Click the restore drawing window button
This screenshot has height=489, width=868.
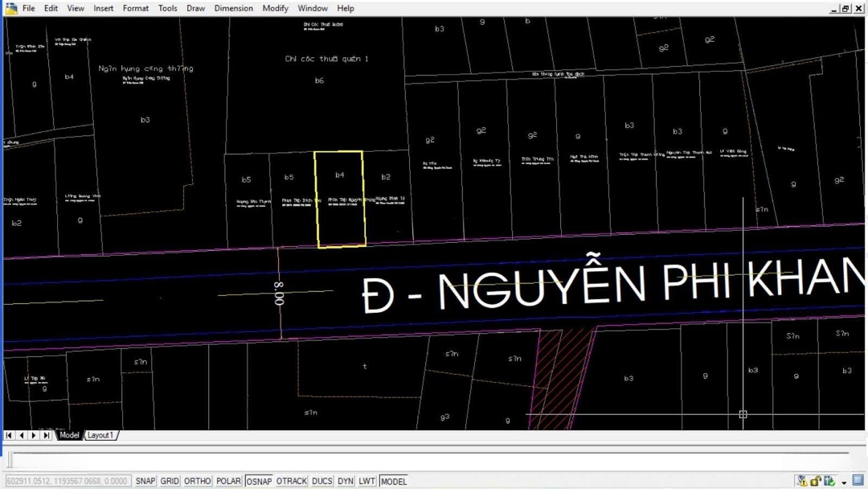[x=845, y=8]
